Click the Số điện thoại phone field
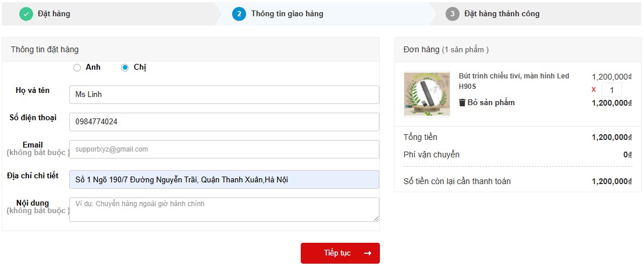 tap(224, 122)
